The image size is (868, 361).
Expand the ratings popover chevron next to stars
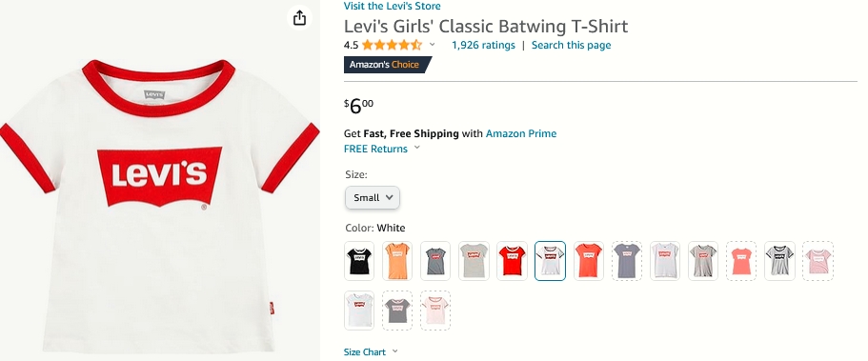click(x=433, y=45)
